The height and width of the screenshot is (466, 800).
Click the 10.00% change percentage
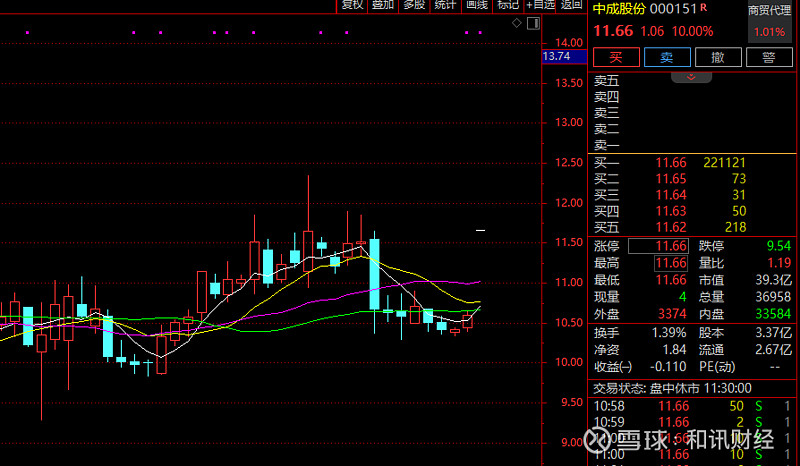pyautogui.click(x=692, y=31)
